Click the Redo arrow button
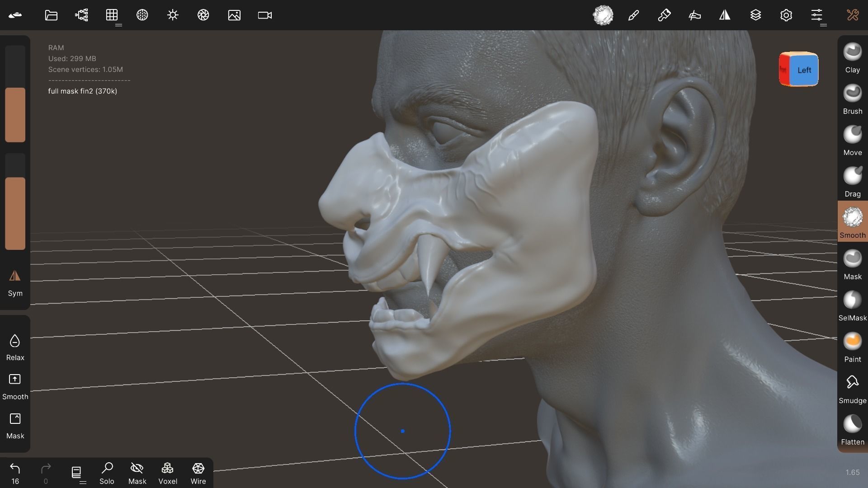 pos(46,473)
